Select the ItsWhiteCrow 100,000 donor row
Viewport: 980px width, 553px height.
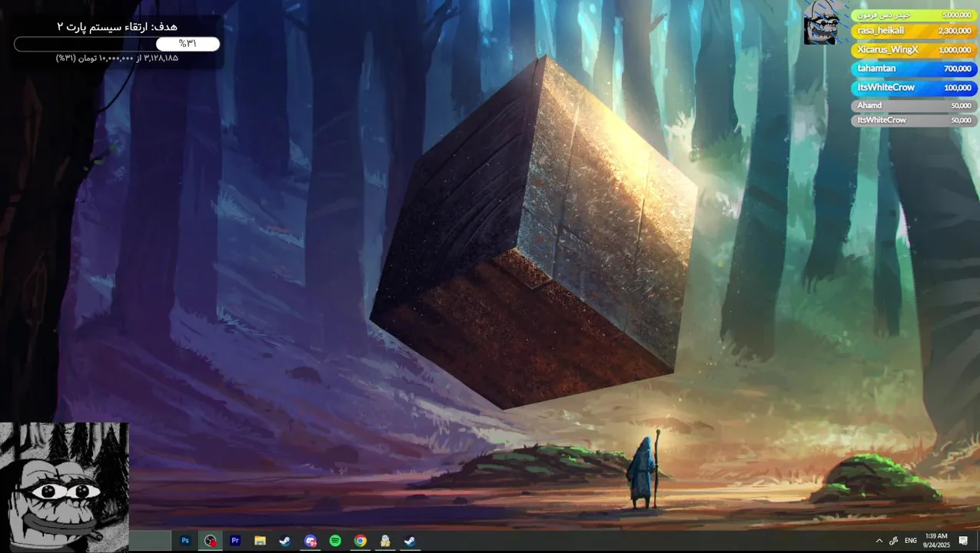[914, 88]
